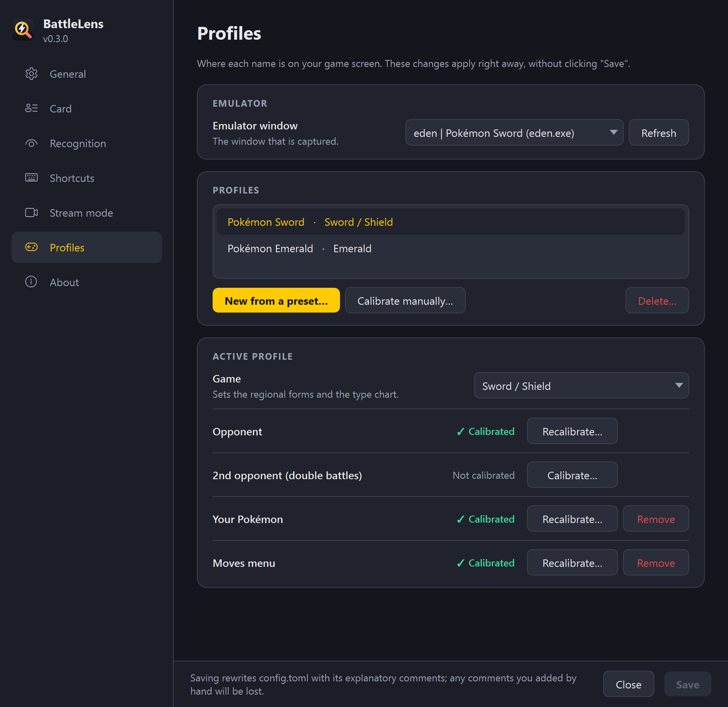Refresh the emulator window list
This screenshot has height=707, width=728.
coord(659,133)
